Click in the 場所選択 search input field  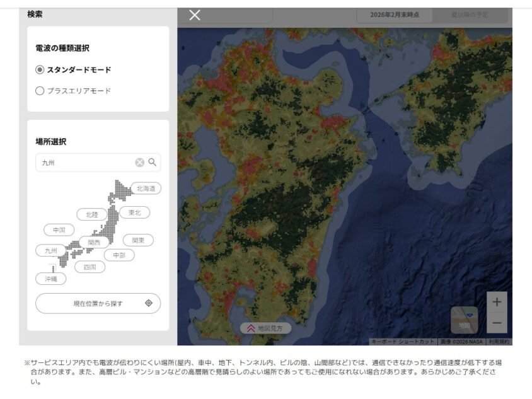(x=85, y=163)
